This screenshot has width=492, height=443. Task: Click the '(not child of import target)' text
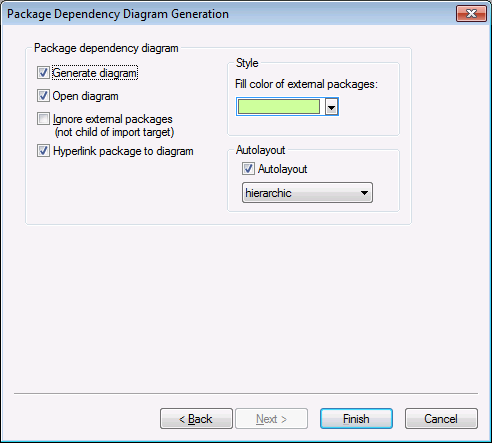(114, 132)
